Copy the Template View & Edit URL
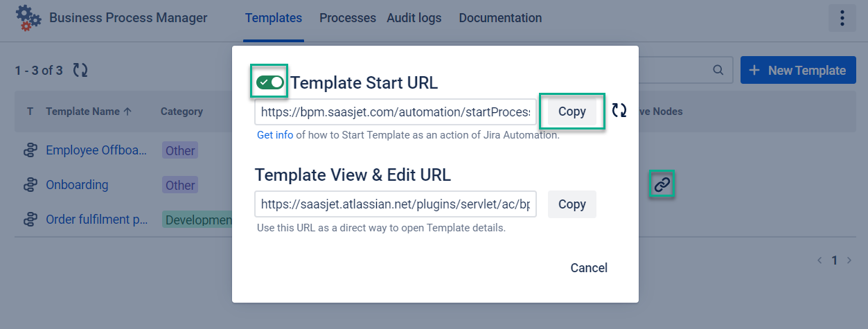The image size is (868, 329). [572, 204]
